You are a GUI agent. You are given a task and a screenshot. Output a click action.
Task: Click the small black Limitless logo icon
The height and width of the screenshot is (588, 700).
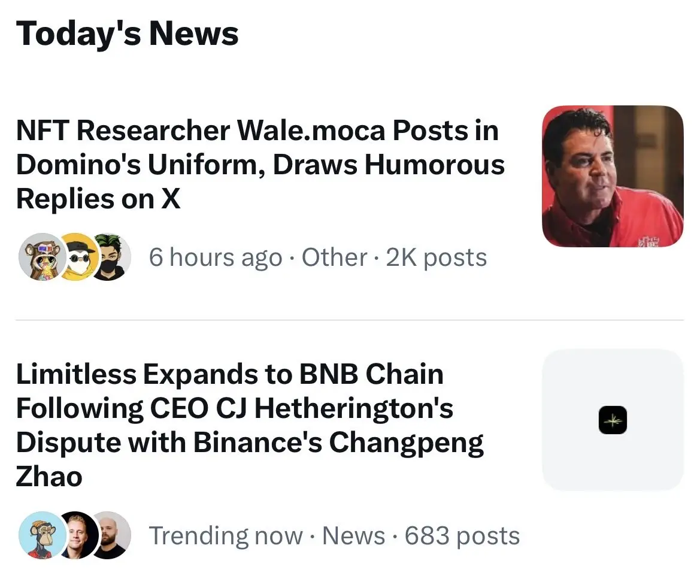(x=613, y=420)
